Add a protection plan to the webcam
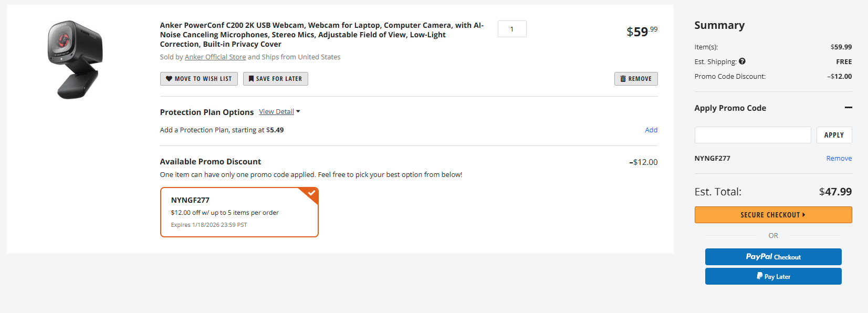Screen dimensions: 868x313 pyautogui.click(x=651, y=130)
